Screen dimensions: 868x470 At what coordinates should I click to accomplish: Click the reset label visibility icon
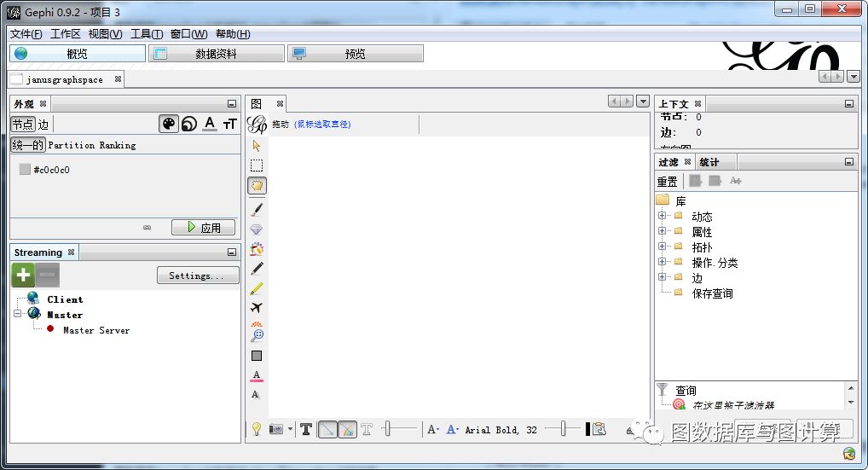pos(256,395)
